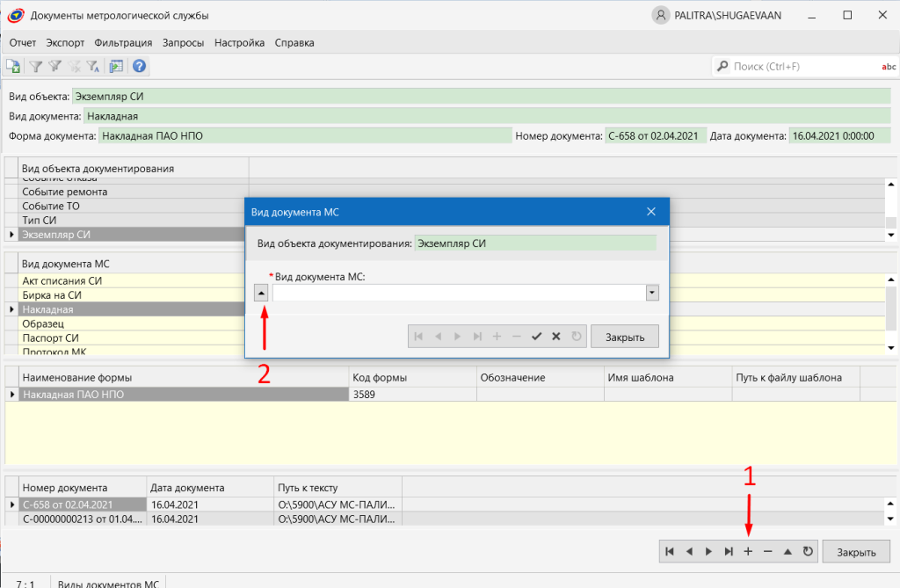Click Закрыть button in the dialog
Image resolution: width=900 pixels, height=588 pixels.
[625, 337]
